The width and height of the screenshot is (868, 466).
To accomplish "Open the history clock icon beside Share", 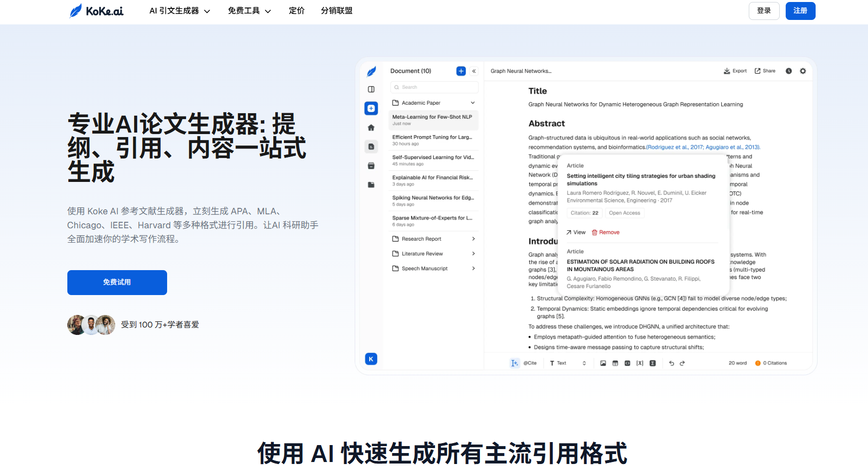I will coord(789,71).
